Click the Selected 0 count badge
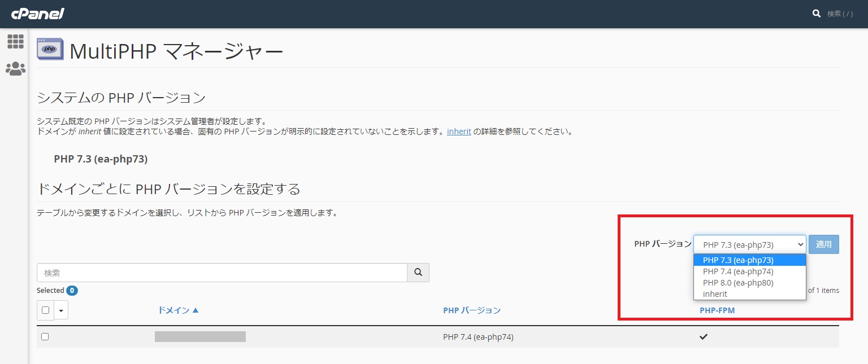 point(72,291)
